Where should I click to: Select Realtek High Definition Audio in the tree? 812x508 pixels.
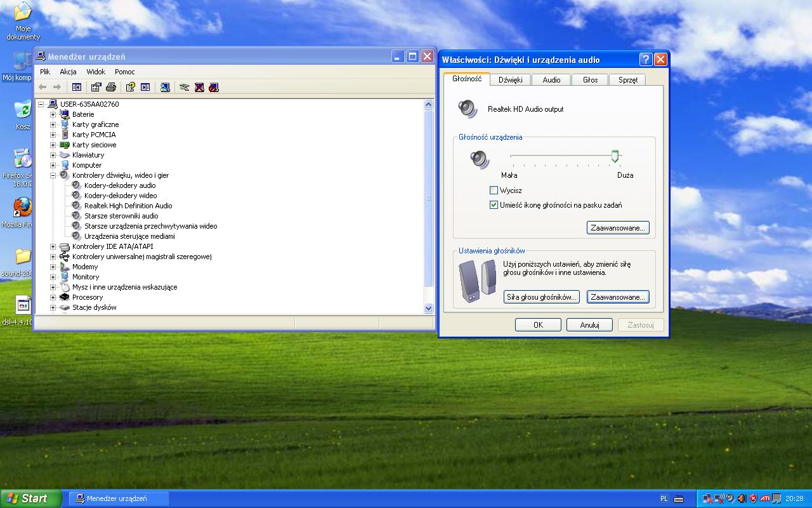pyautogui.click(x=128, y=205)
